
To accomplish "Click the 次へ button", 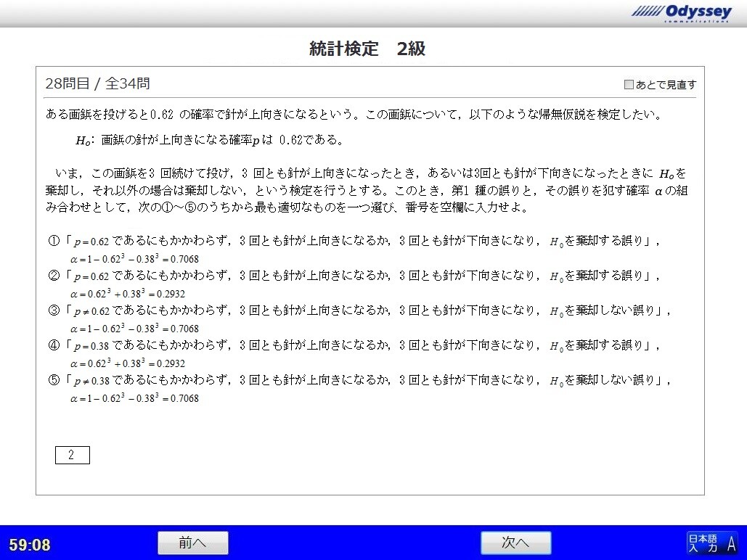I will tap(515, 543).
